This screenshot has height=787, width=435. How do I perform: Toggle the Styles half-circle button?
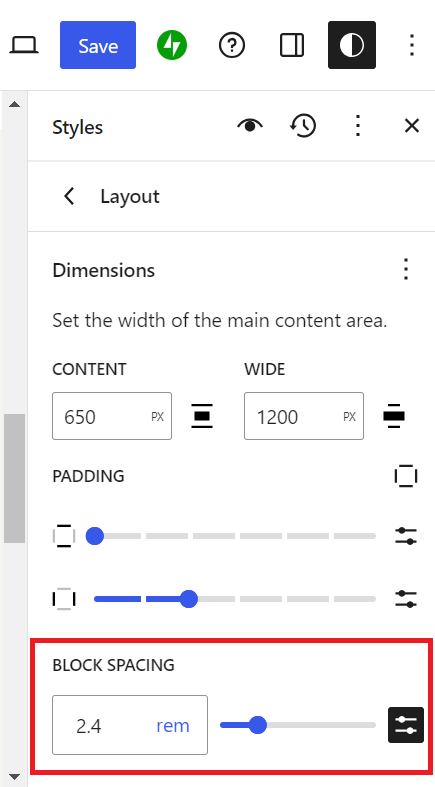tap(352, 45)
